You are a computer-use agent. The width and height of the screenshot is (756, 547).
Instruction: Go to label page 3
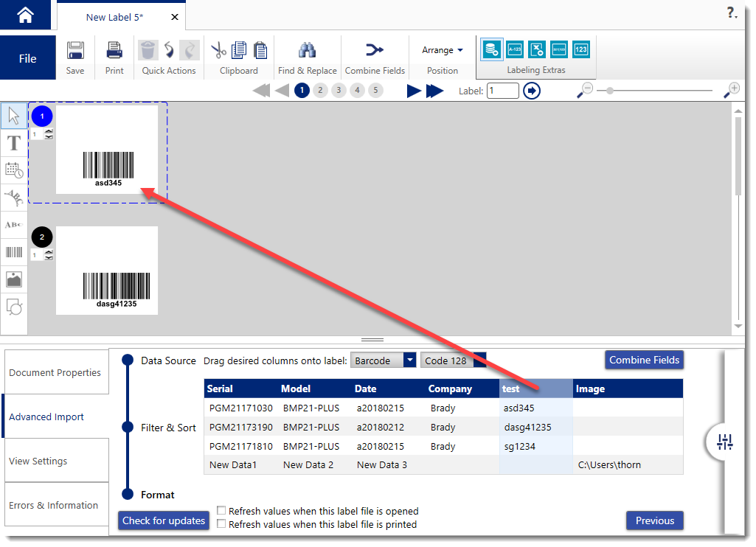339,90
